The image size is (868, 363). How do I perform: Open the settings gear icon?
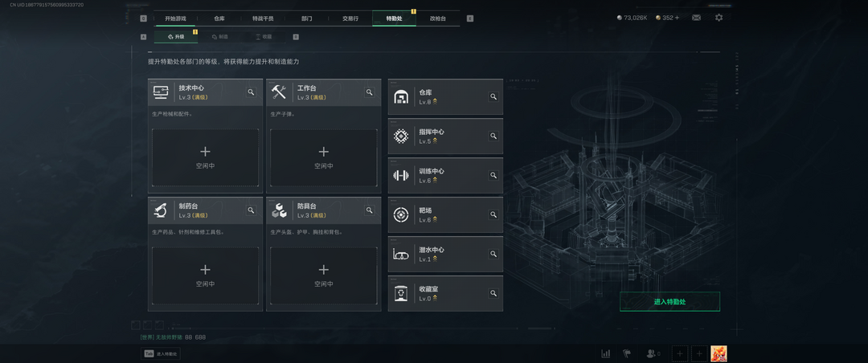tap(719, 18)
